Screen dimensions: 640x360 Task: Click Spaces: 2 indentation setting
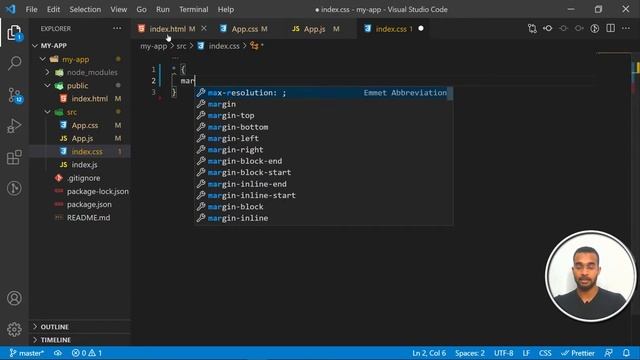tap(470, 353)
